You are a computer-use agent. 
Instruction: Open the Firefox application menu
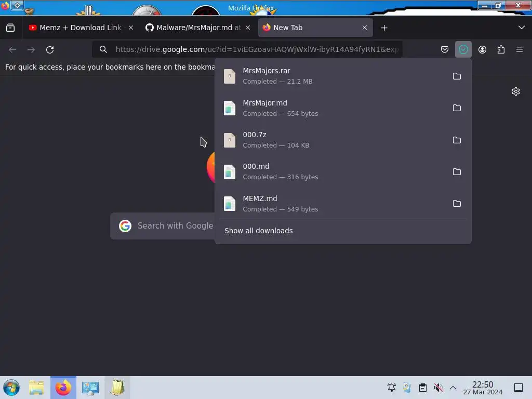(520, 49)
